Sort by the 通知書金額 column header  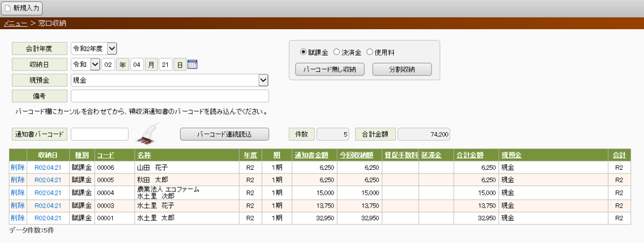pyautogui.click(x=311, y=155)
